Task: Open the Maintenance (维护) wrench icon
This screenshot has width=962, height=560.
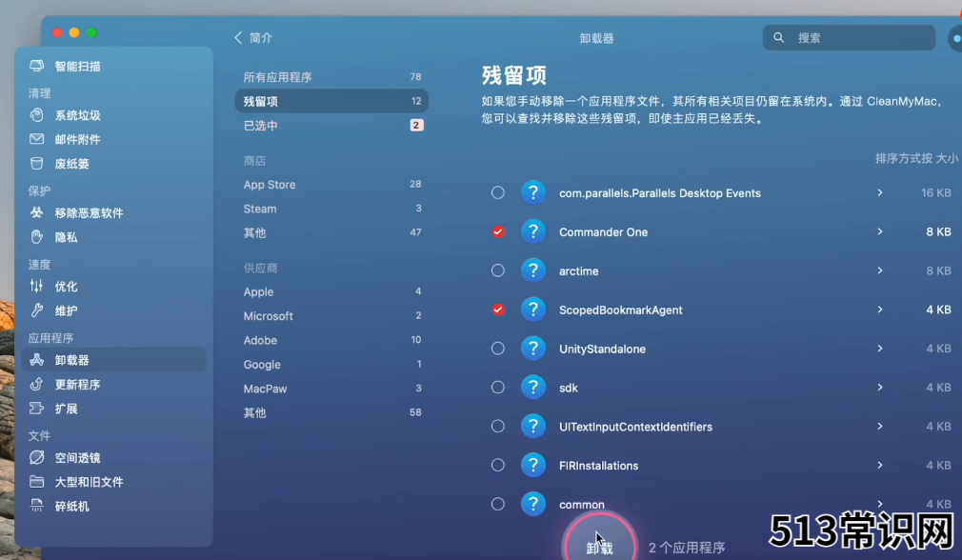Action: click(x=37, y=310)
